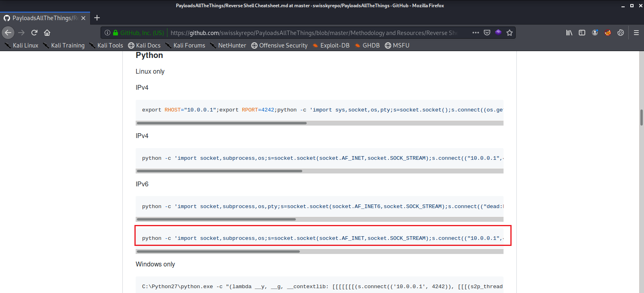Open the Firefox account icon
The height and width of the screenshot is (293, 644).
pyautogui.click(x=595, y=33)
